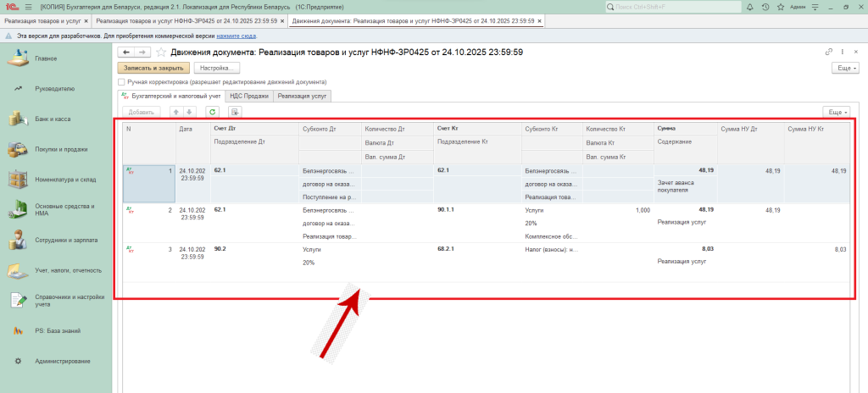Viewport: 868px width, 393px height.
Task: Open the hamburger main menu icon
Action: [27, 7]
